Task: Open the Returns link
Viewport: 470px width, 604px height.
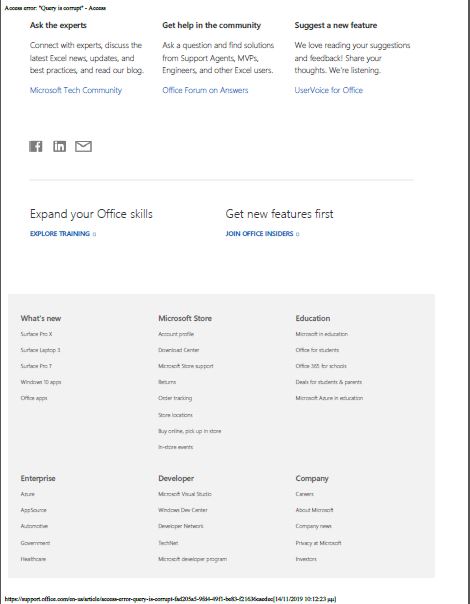Action: coord(167,382)
